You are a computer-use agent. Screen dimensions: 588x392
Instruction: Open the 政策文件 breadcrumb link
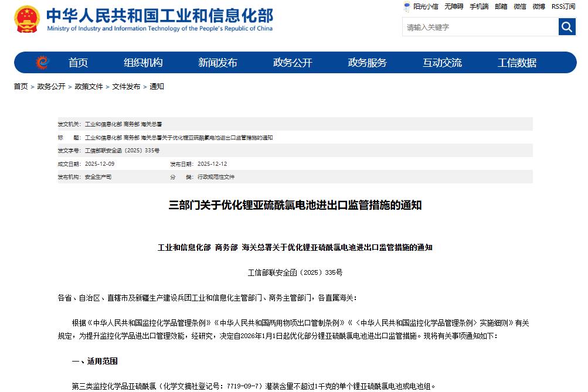pyautogui.click(x=88, y=86)
